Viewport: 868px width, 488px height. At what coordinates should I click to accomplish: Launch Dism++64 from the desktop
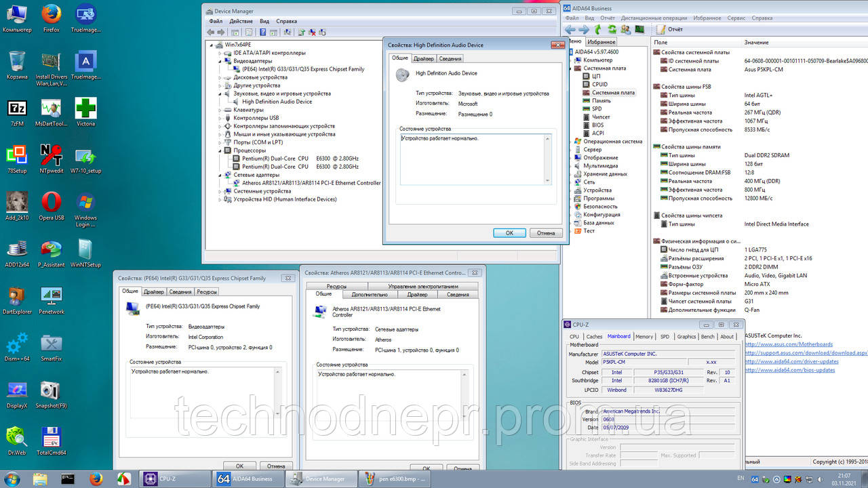[17, 347]
